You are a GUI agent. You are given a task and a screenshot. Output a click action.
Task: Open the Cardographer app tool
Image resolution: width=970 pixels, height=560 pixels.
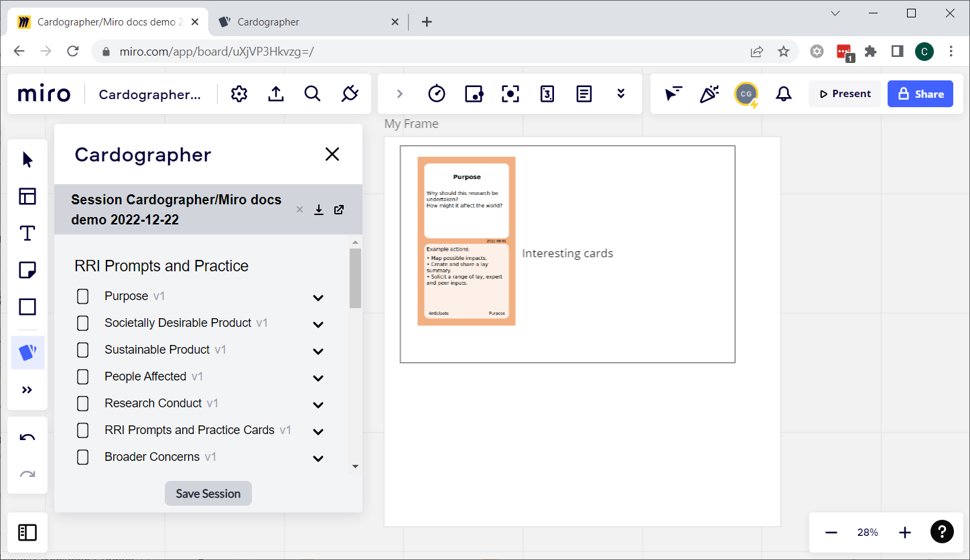coord(27,352)
